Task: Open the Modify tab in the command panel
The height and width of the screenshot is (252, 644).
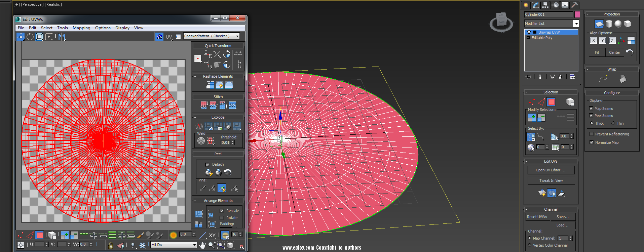Action: (x=536, y=5)
